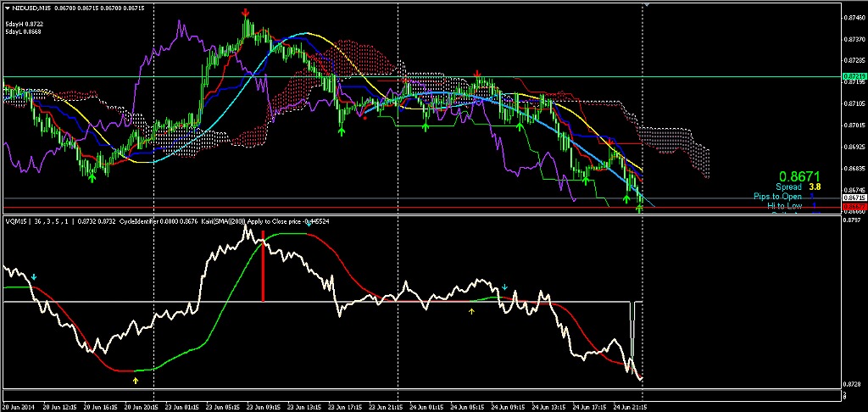
Task: Click the green up arrow at 20 Jun low
Action: (x=92, y=176)
